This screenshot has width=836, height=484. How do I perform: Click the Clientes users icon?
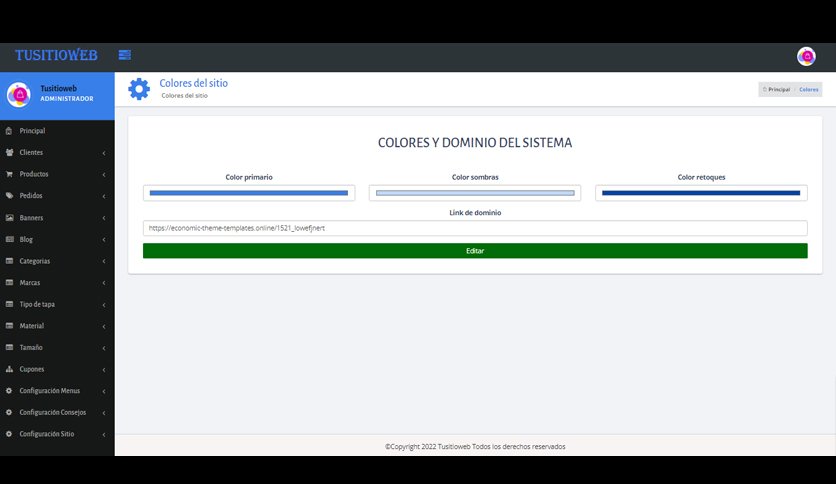click(9, 152)
